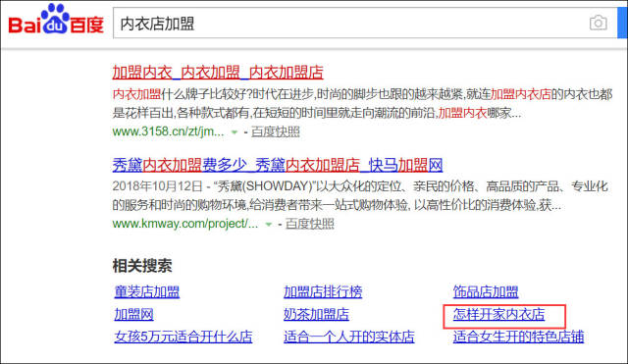Select related search 奶茶加盟店

click(316, 314)
